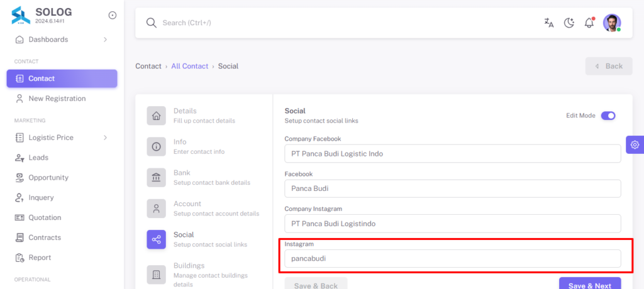Click the Back button
This screenshot has height=289, width=644.
(609, 66)
